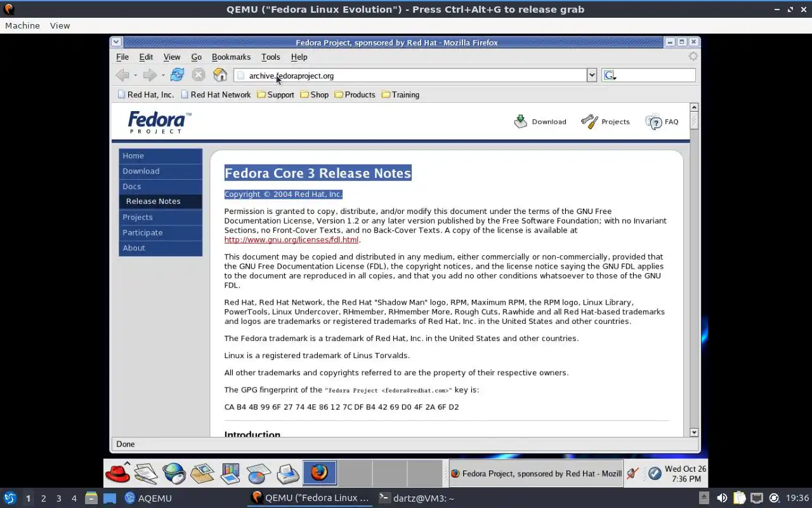Open the Red Hat main menu icon
Image resolution: width=812 pixels, height=508 pixels.
click(118, 473)
